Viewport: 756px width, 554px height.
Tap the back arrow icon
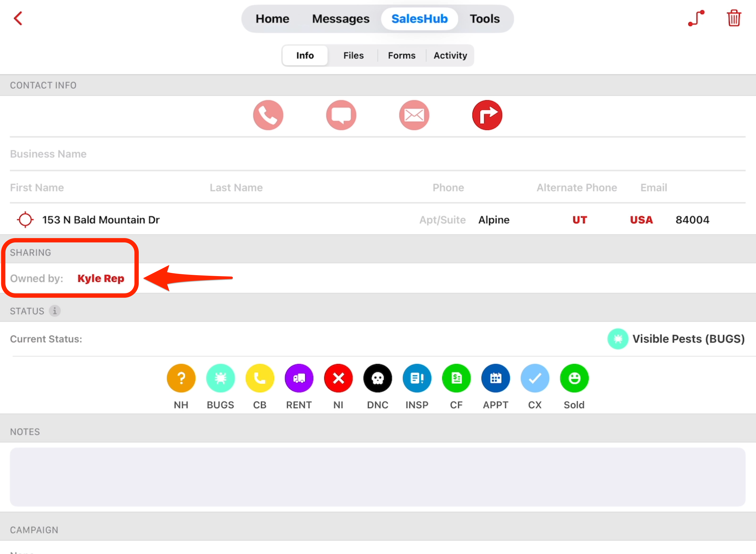[x=18, y=19]
